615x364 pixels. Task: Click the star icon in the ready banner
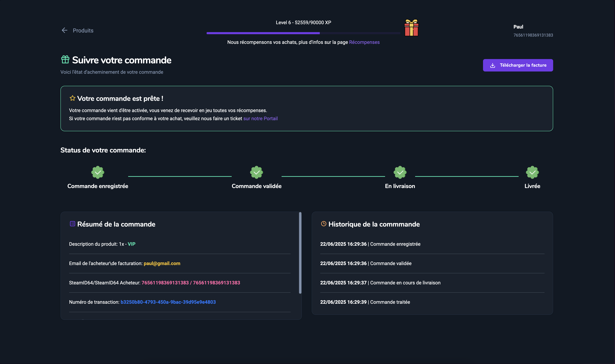(72, 98)
